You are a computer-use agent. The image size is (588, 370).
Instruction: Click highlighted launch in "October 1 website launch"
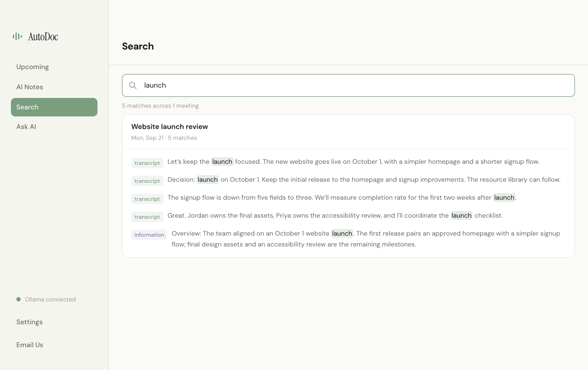(x=342, y=233)
